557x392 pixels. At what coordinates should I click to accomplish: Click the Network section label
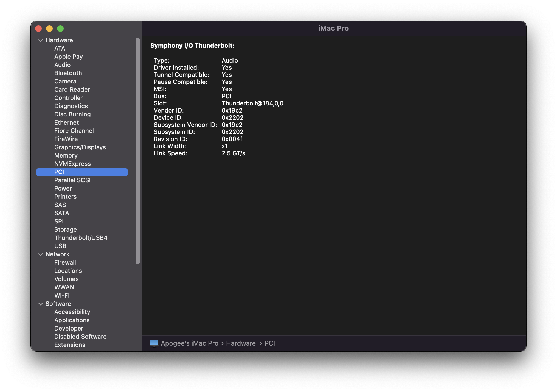pyautogui.click(x=57, y=254)
